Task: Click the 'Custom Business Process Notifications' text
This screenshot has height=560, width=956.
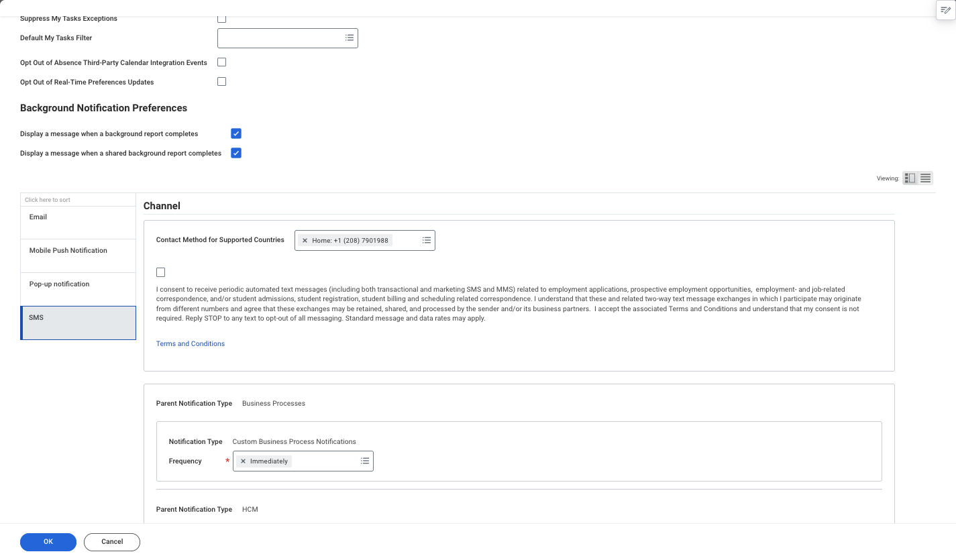Action: tap(294, 442)
